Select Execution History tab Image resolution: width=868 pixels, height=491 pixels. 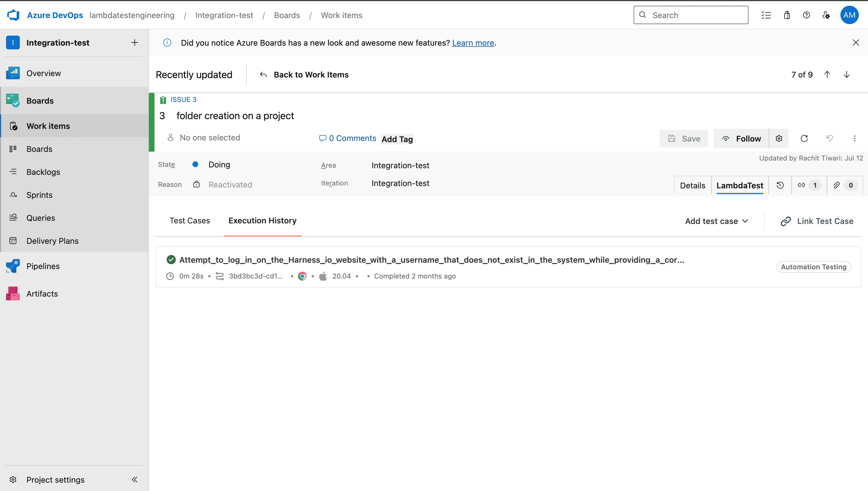(262, 221)
